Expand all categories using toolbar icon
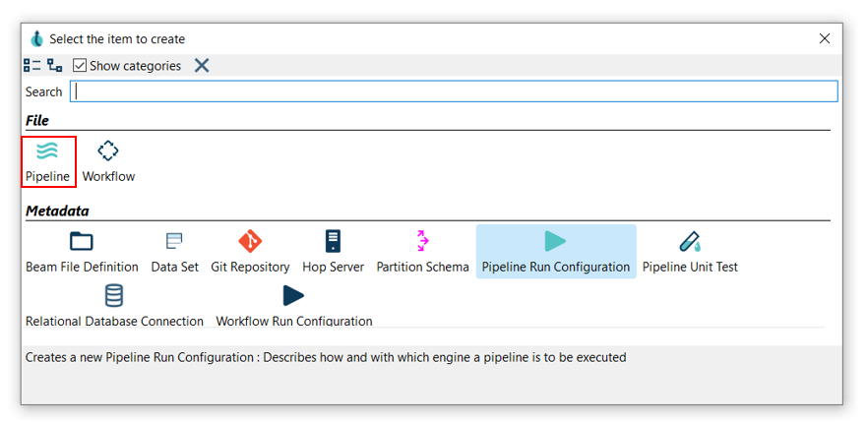This screenshot has height=424, width=868. coord(32,66)
